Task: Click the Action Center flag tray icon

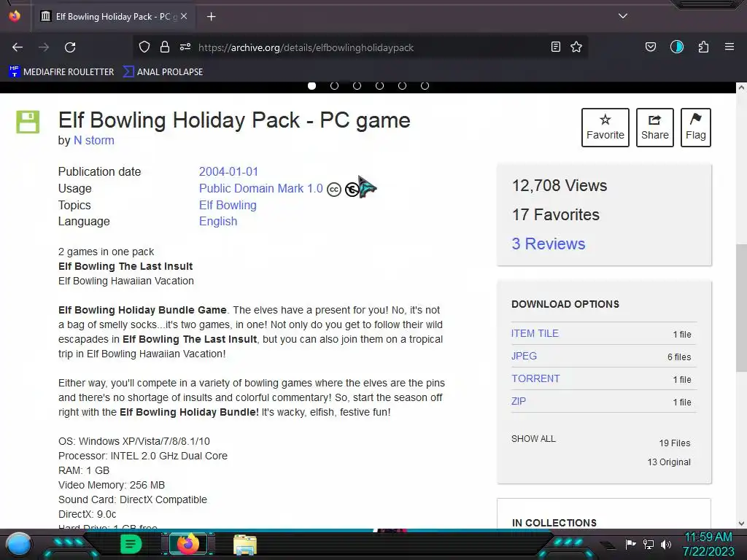Action: pos(630,544)
